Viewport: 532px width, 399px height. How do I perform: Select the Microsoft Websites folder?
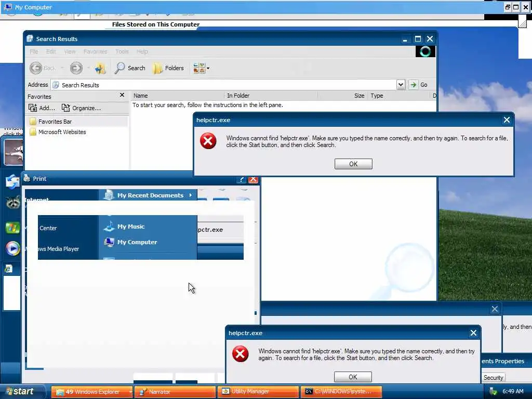pyautogui.click(x=58, y=132)
